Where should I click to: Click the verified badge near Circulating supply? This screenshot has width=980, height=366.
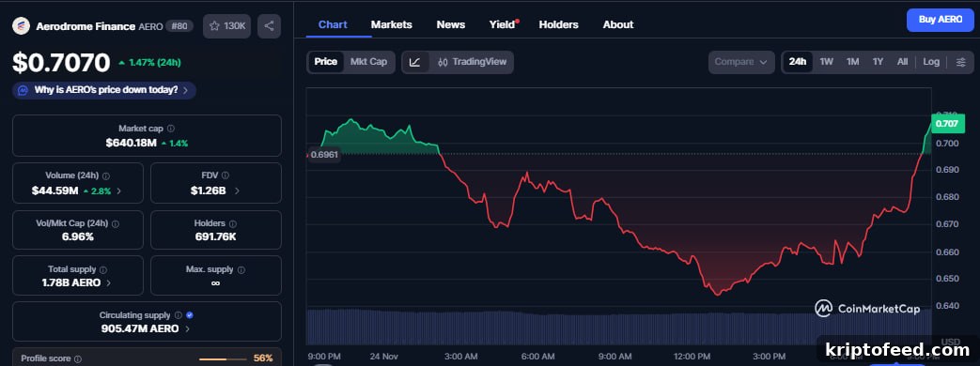point(190,316)
